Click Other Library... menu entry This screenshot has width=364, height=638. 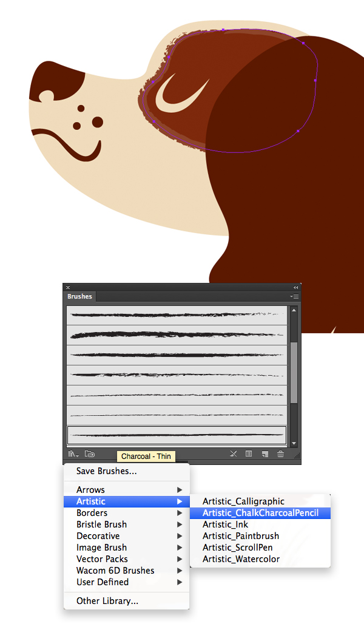click(x=107, y=601)
